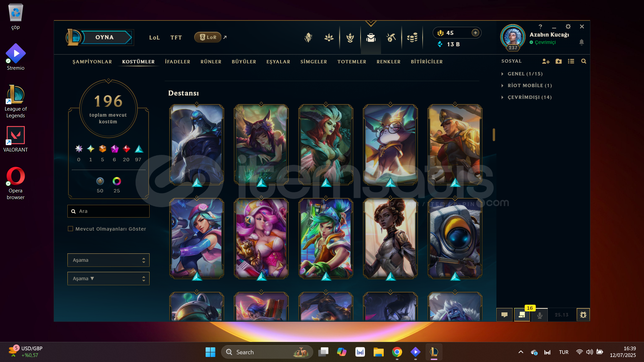Open the Aşama ▼ sort dropdown
The width and height of the screenshot is (644, 362).
pos(108,279)
